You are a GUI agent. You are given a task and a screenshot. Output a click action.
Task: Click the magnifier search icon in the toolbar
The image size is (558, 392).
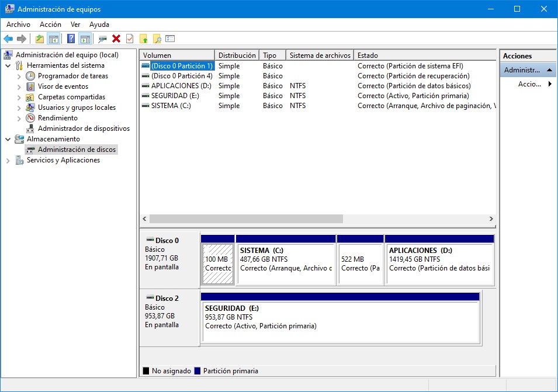coord(157,39)
